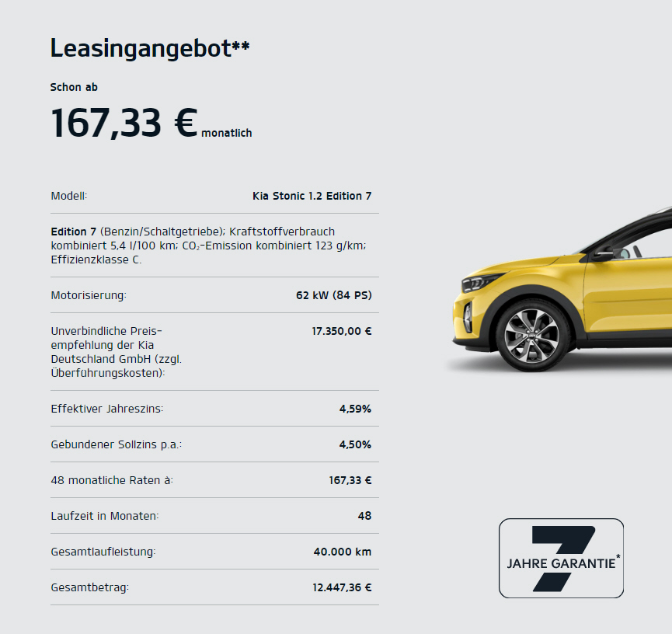Select the '4,59%' interest value
Image resolution: width=672 pixels, height=634 pixels.
355,409
